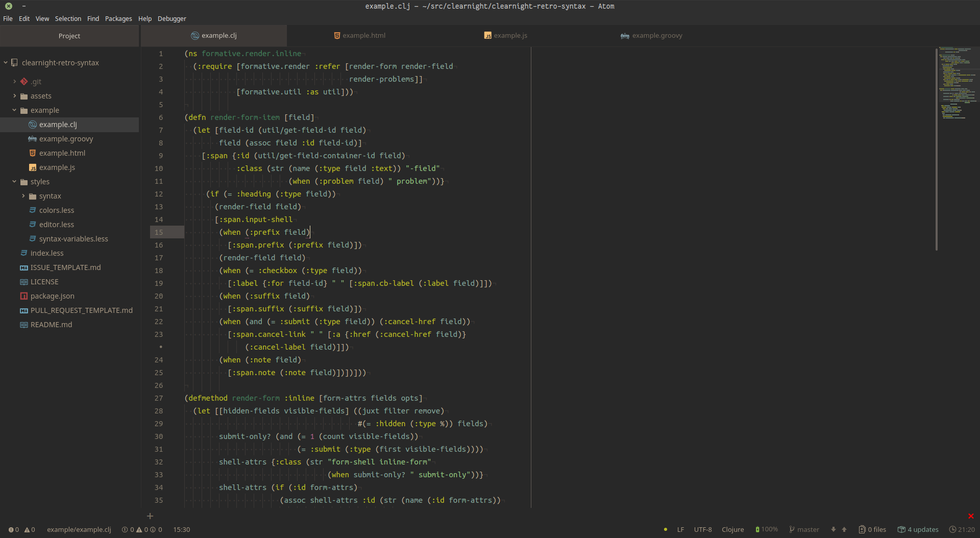The image size is (980, 538).
Task: Click the red X icon above status bar
Action: tap(971, 516)
